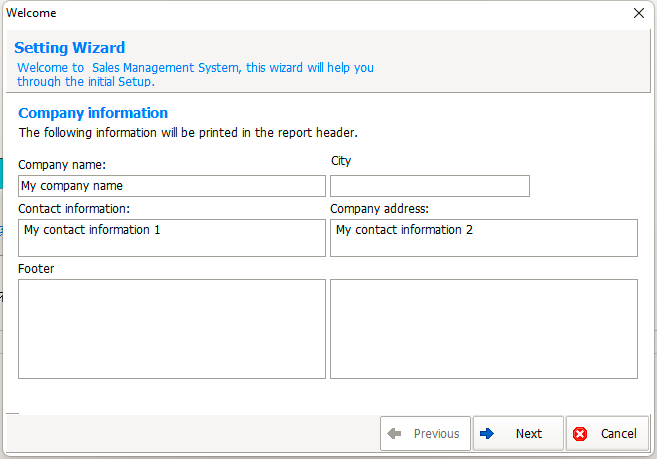
Task: Click the blue arrow icon on Next
Action: pos(487,433)
